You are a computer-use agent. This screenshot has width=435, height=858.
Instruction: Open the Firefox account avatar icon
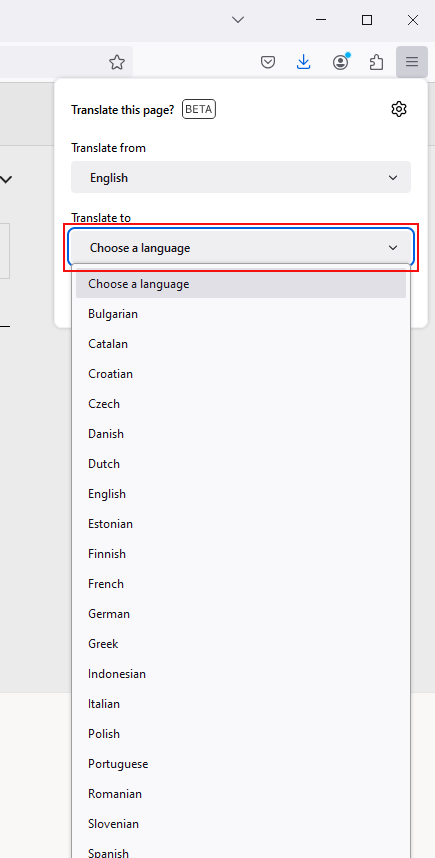tap(340, 62)
